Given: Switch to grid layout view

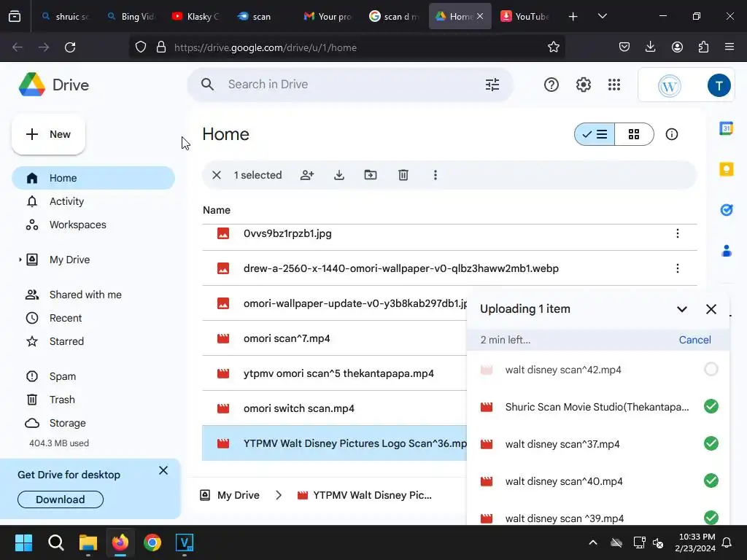Looking at the screenshot, I should point(634,134).
